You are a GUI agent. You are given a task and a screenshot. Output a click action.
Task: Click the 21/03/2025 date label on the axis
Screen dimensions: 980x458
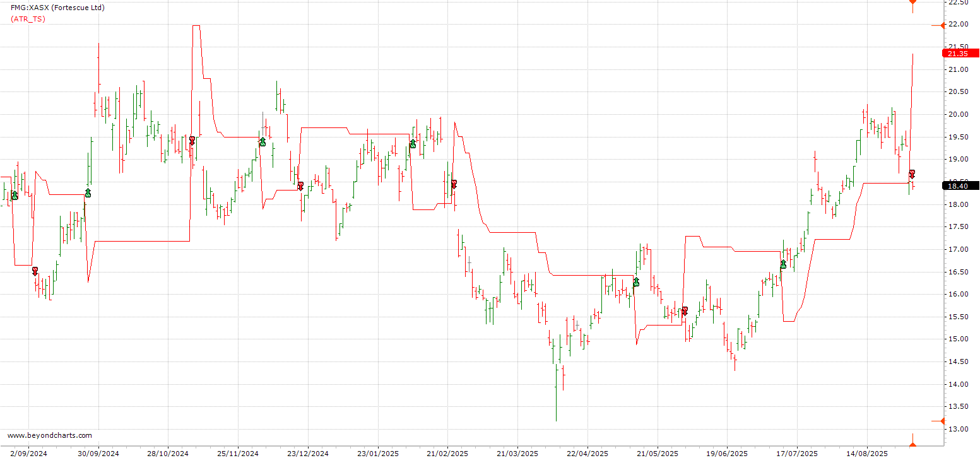[517, 453]
